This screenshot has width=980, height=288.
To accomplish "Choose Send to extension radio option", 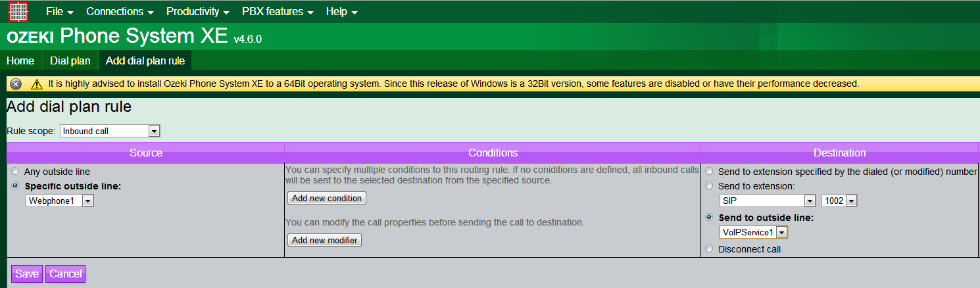I will tap(709, 186).
